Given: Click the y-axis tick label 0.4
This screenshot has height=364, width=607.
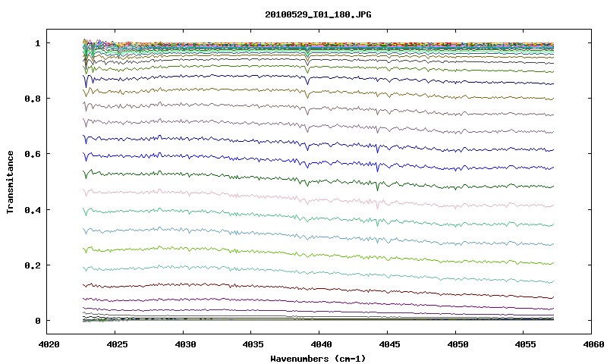Looking at the screenshot, I should pyautogui.click(x=32, y=209).
